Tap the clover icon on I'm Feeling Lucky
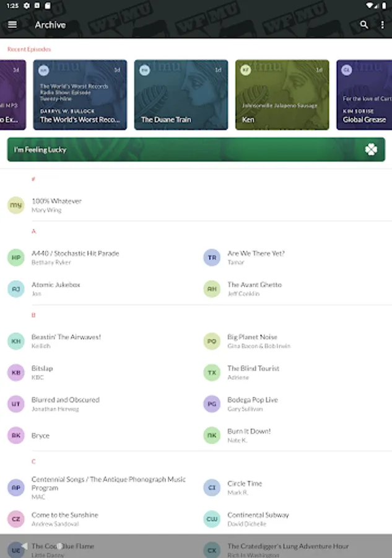Image resolution: width=392 pixels, height=558 pixels. point(371,149)
